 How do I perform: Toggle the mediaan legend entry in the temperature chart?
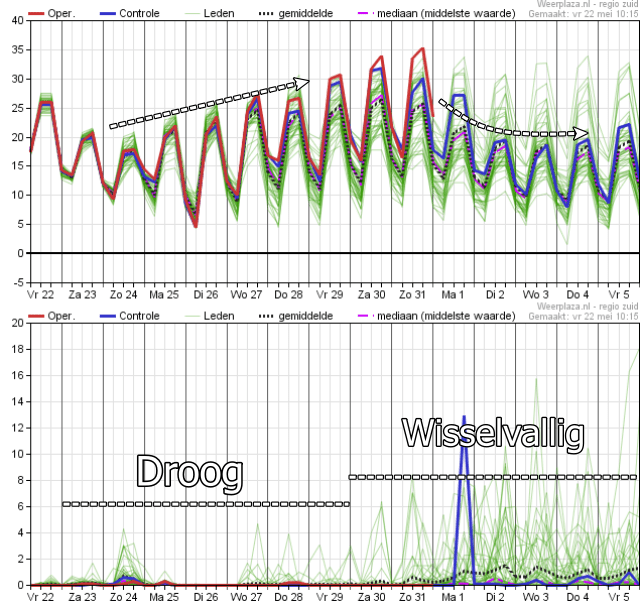[x=440, y=14]
